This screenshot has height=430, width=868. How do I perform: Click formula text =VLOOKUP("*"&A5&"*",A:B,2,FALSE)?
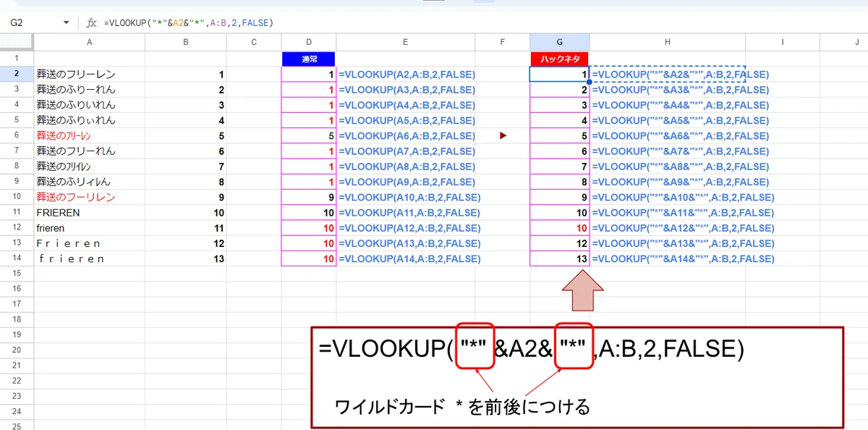680,120
